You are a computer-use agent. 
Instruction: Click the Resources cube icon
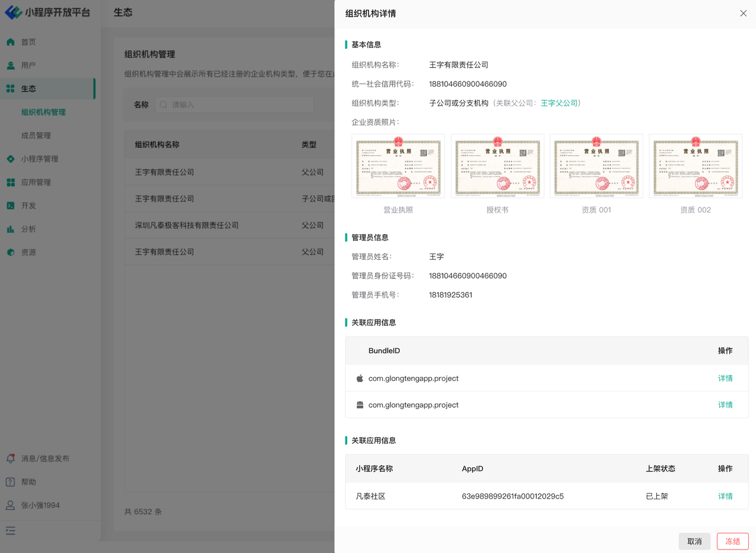point(11,252)
